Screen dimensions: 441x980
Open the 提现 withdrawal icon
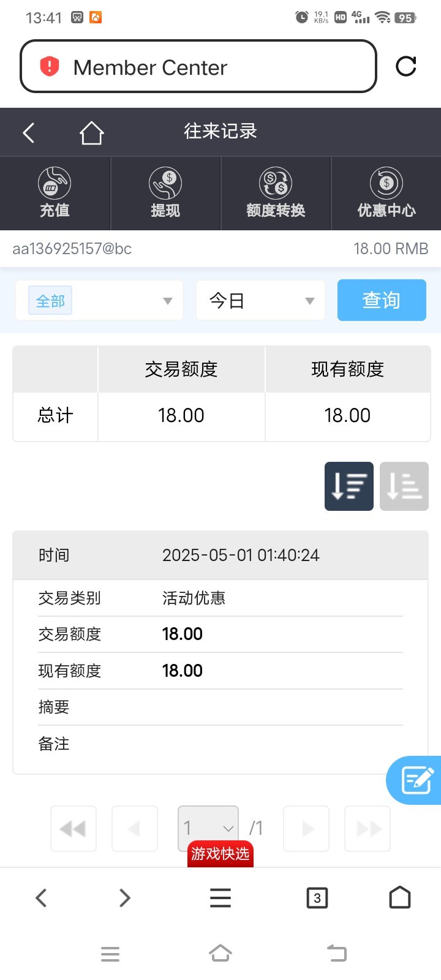(165, 193)
